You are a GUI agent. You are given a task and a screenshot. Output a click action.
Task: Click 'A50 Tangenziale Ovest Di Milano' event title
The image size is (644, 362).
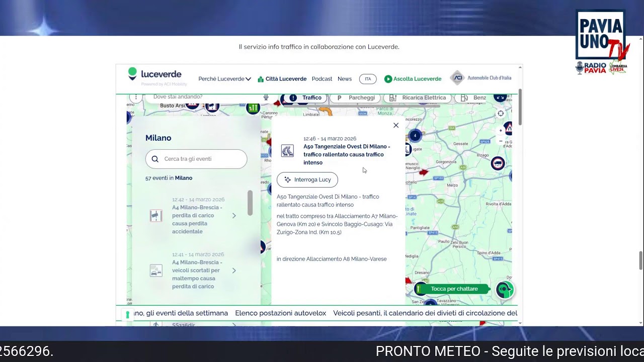347,154
